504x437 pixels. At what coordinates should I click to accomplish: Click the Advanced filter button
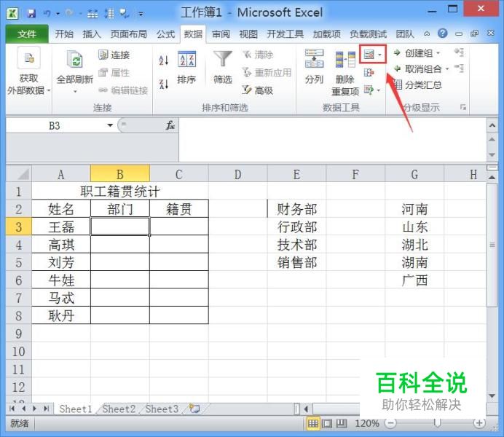pos(258,90)
